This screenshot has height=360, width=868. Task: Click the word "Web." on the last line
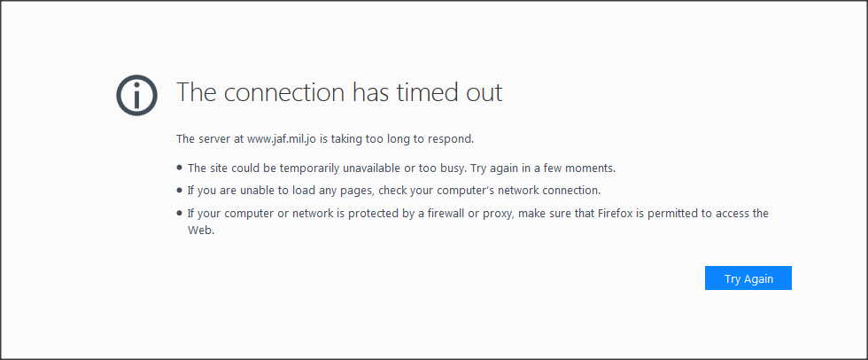201,231
